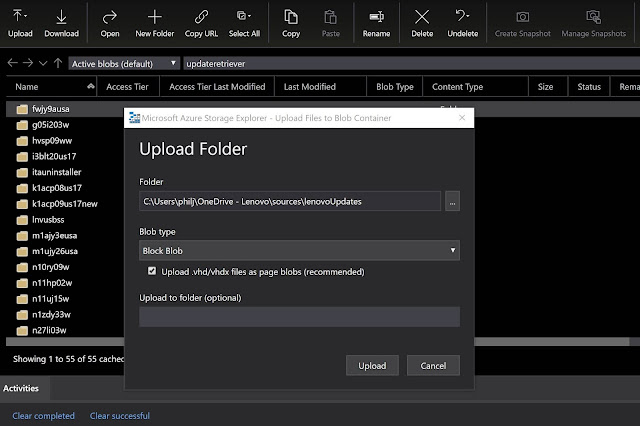640x426 pixels.
Task: Click the Download toolbar icon
Action: (61, 23)
